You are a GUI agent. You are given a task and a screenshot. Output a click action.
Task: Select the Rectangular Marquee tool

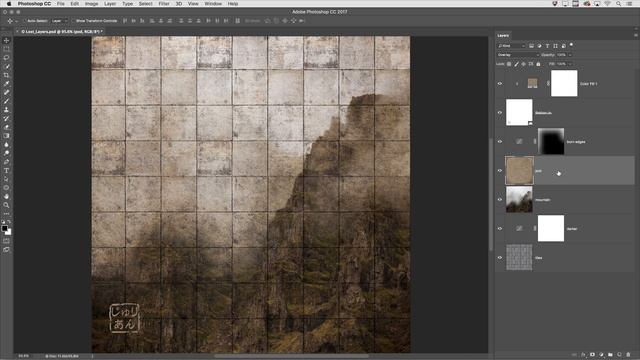pos(6,49)
